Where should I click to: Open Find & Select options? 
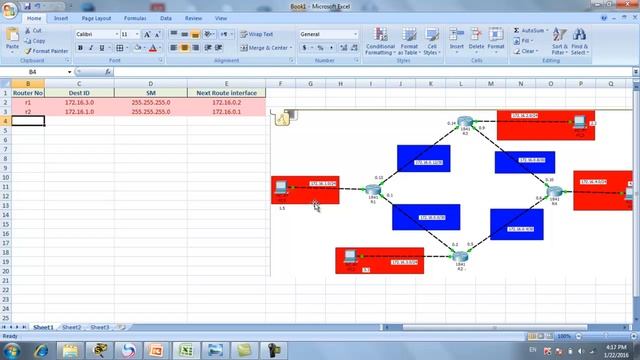[580, 41]
